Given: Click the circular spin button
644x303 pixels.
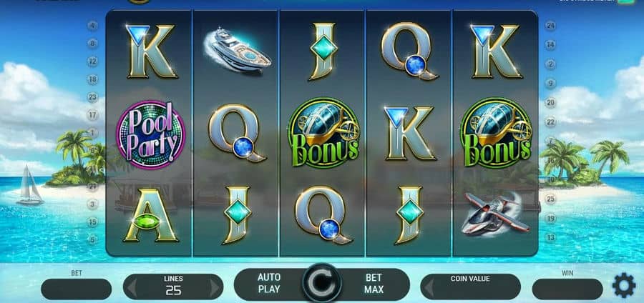Looking at the screenshot, I should [x=322, y=283].
